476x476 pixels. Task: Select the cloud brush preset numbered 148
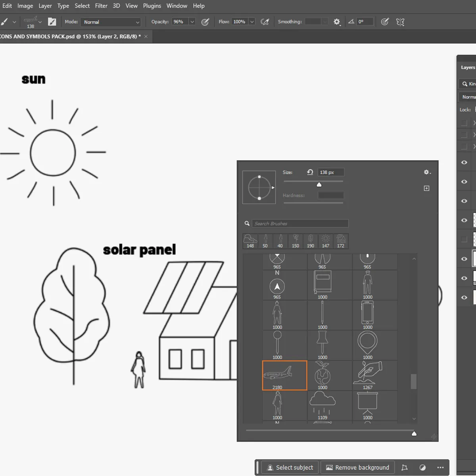tap(250, 241)
